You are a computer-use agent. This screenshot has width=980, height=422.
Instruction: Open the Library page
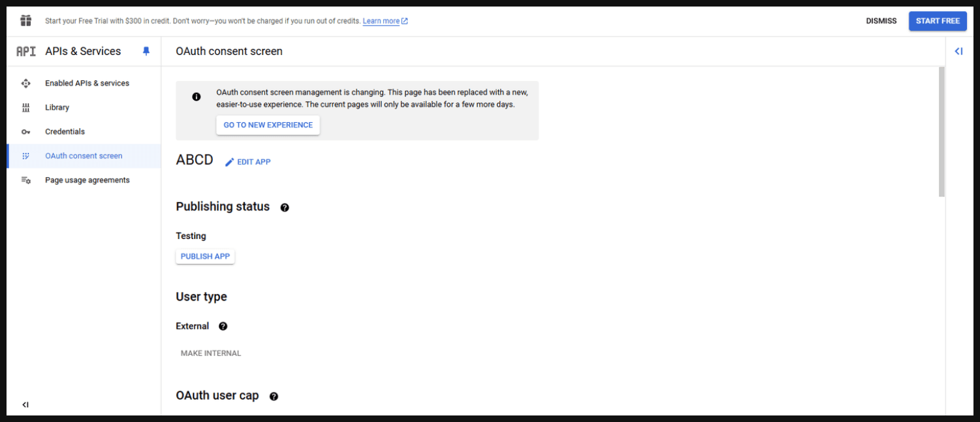point(84,107)
